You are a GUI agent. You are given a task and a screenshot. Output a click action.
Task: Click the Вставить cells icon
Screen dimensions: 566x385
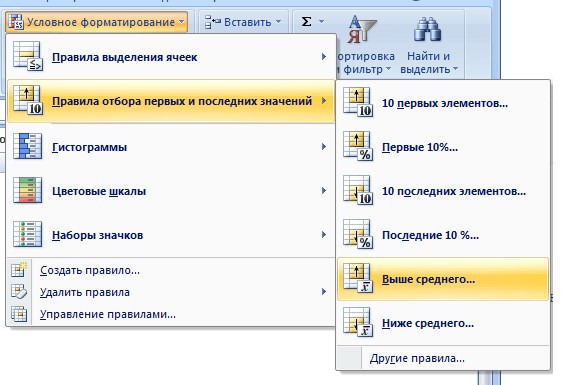(212, 22)
